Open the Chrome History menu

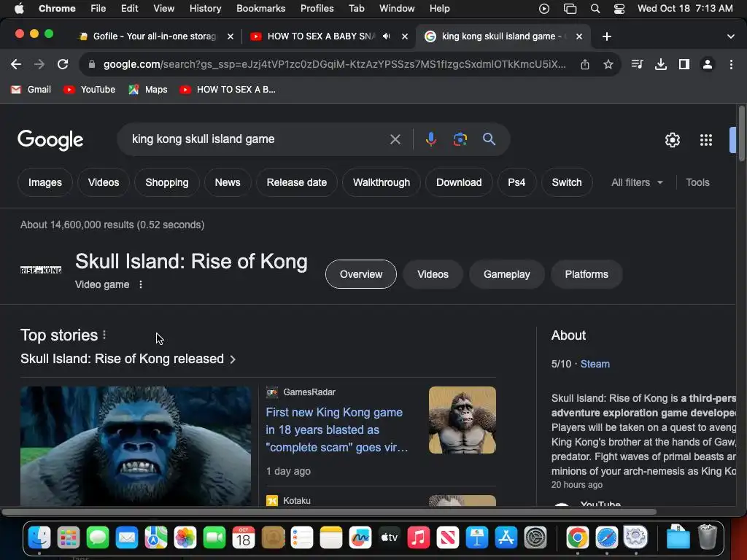point(205,9)
